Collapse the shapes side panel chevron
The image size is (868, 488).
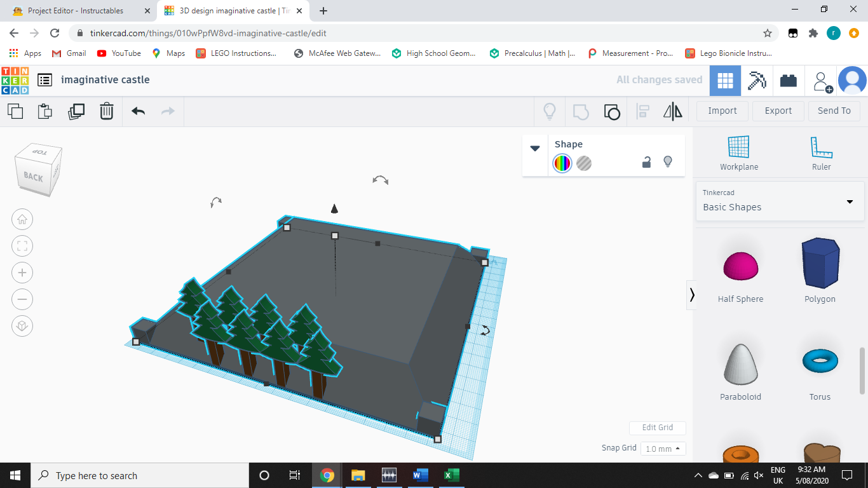(691, 295)
